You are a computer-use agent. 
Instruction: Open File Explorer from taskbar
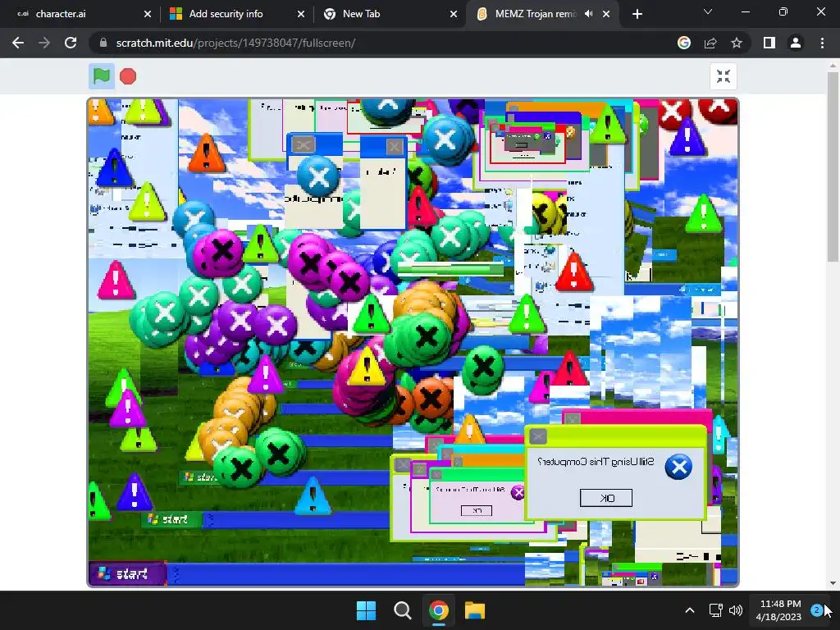pyautogui.click(x=475, y=610)
